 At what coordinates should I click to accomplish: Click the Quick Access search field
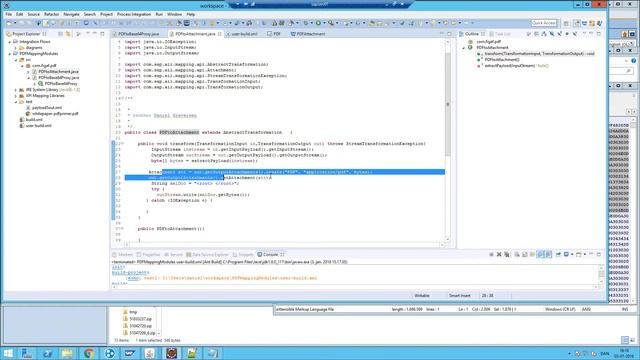pos(544,23)
